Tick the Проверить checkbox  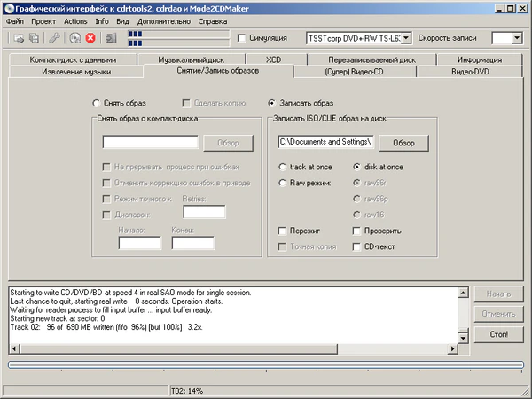click(x=355, y=231)
